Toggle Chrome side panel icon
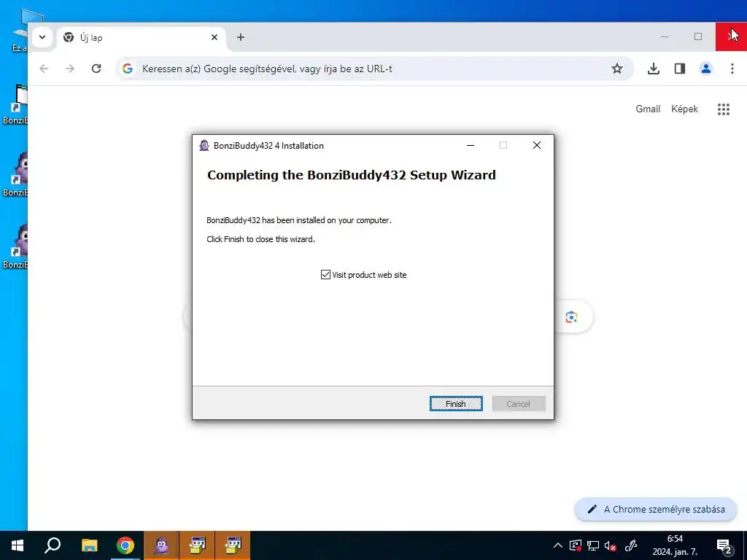This screenshot has width=747, height=560. (680, 69)
